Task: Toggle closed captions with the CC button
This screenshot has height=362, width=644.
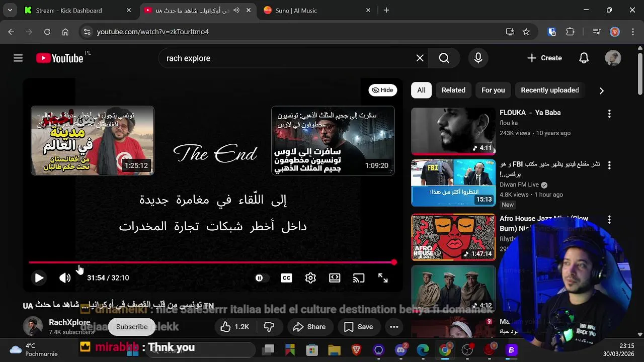Action: (x=286, y=278)
